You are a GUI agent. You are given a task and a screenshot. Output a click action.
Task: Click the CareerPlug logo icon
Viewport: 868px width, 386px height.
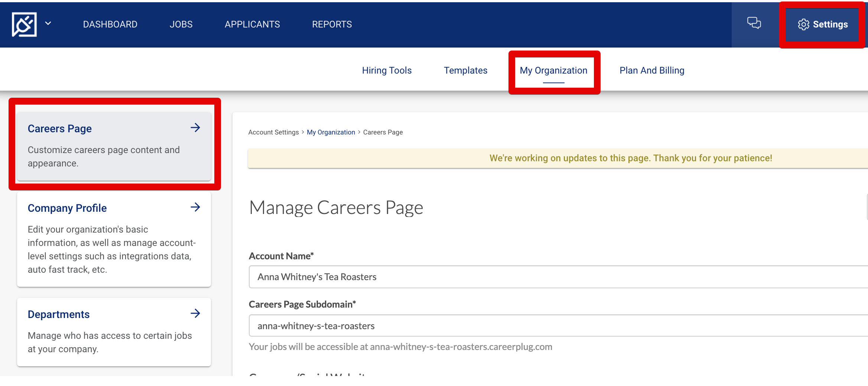24,25
